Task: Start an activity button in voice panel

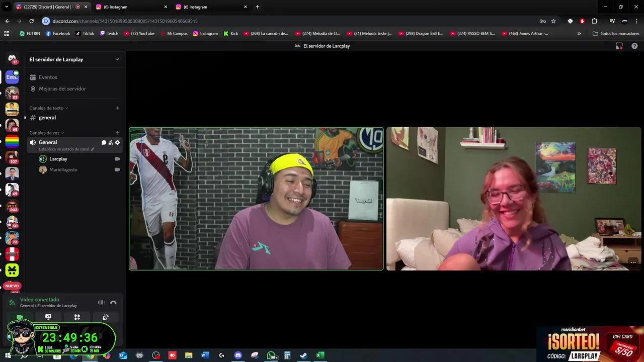Action: (x=77, y=317)
